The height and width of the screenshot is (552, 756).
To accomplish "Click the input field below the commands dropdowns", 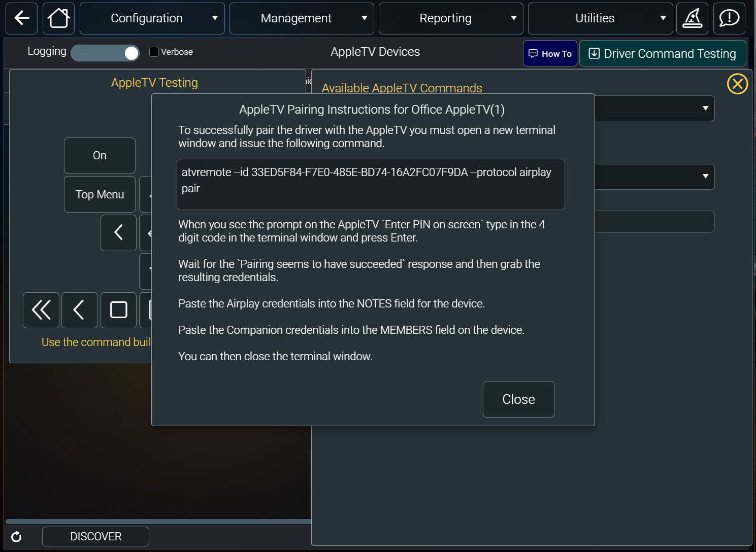I will 654,222.
